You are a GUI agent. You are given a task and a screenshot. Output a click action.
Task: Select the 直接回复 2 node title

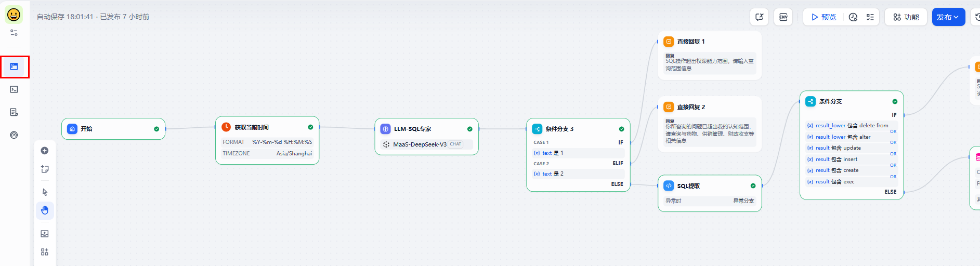coord(691,107)
